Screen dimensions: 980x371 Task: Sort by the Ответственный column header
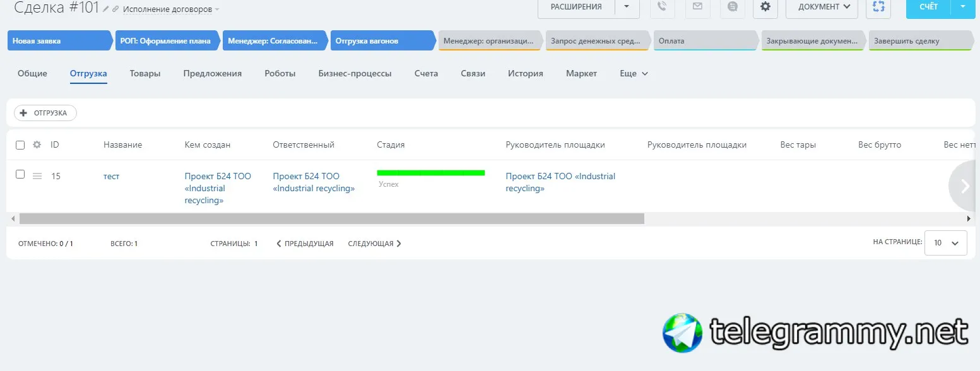tap(304, 144)
